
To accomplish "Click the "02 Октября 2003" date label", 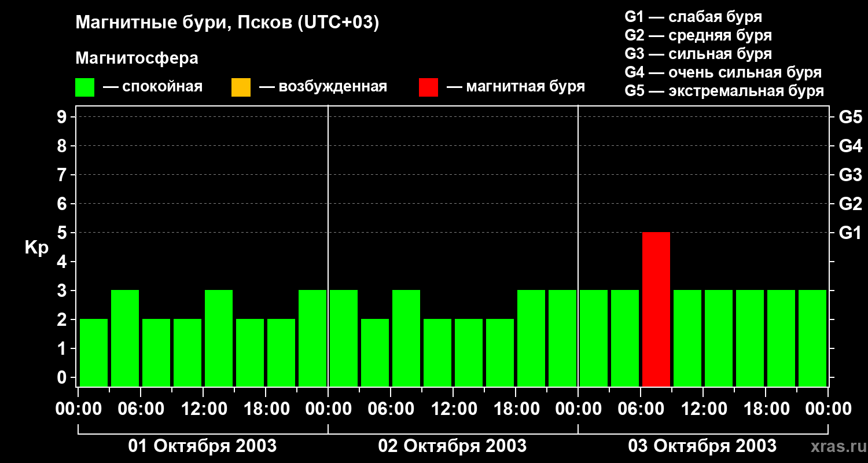I will coord(453,446).
